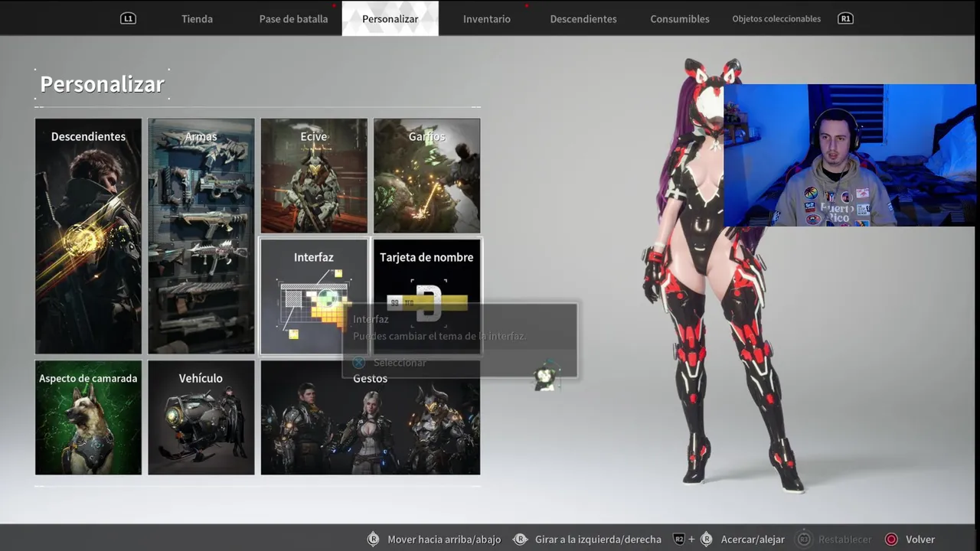Click stick icon beside Girar hint
980x551 pixels.
click(520, 540)
